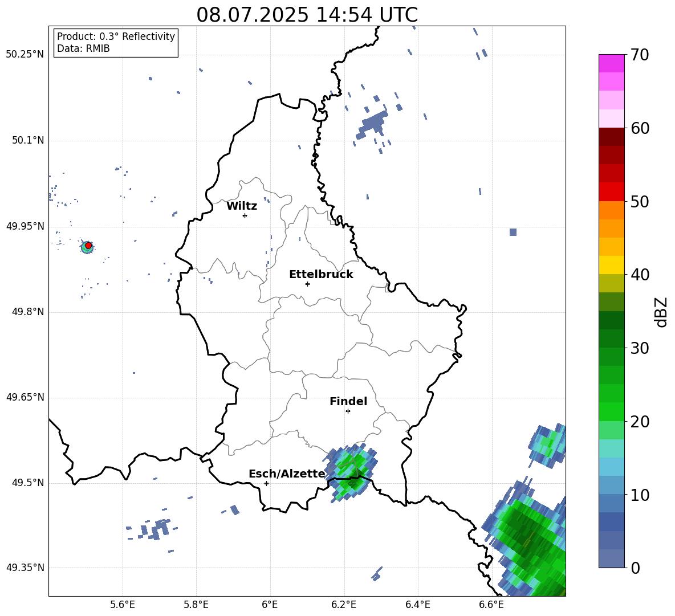Click the 'Data: RMIB' label
Viewport: 675px width, 616px height.
click(x=83, y=48)
